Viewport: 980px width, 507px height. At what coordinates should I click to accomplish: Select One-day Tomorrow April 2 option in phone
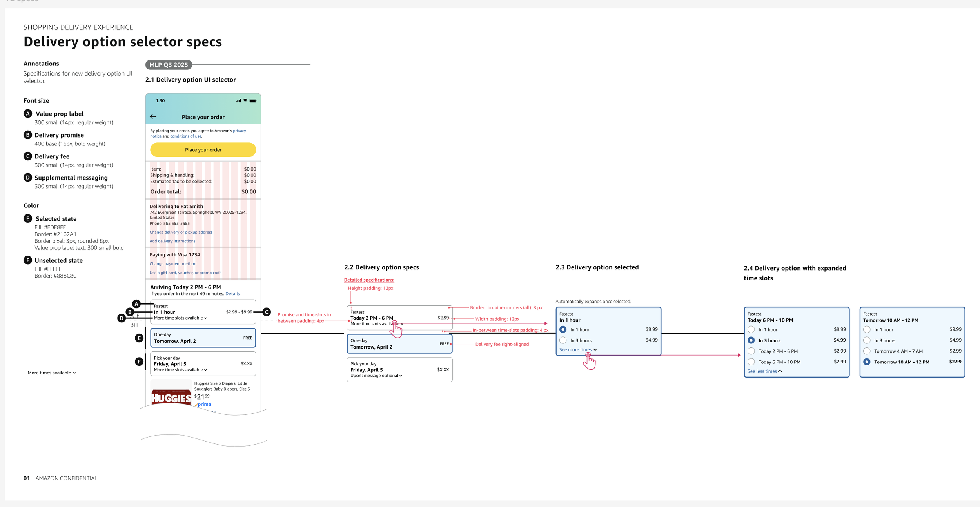click(203, 338)
